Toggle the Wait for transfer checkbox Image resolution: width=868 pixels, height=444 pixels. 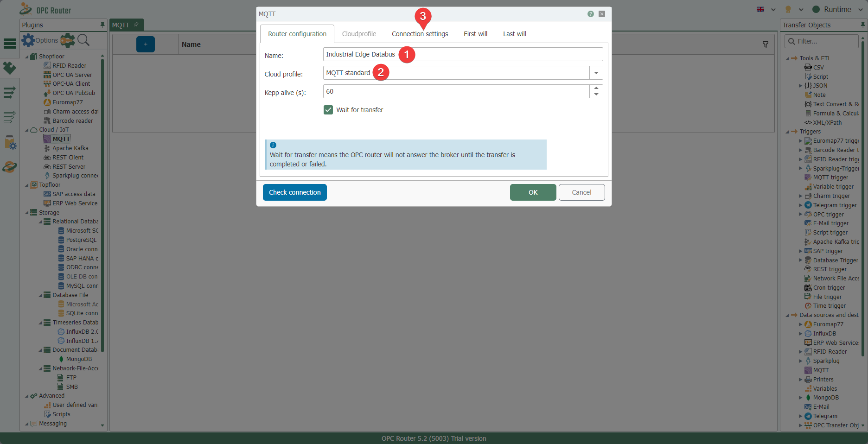pos(328,110)
